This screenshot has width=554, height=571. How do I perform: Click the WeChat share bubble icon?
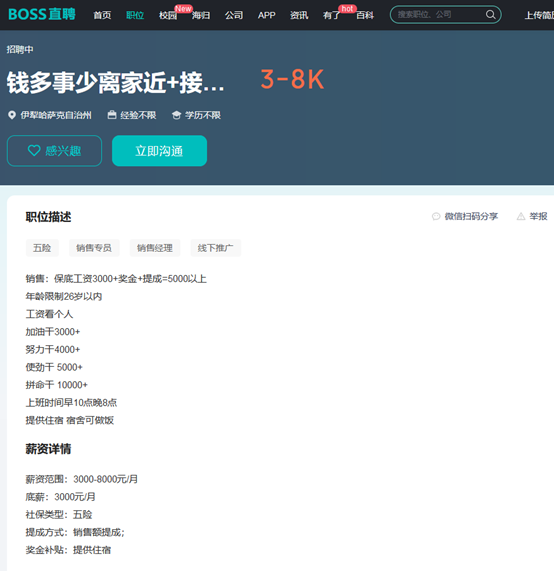tap(436, 216)
